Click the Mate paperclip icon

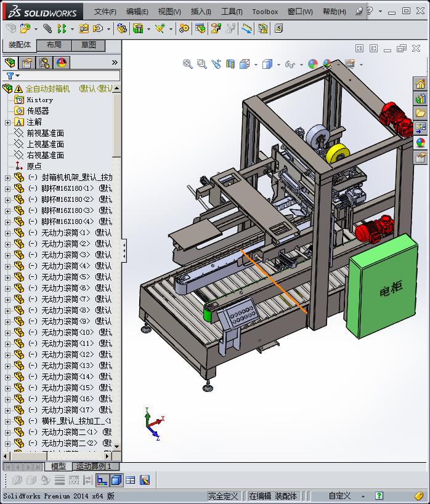pyautogui.click(x=47, y=28)
